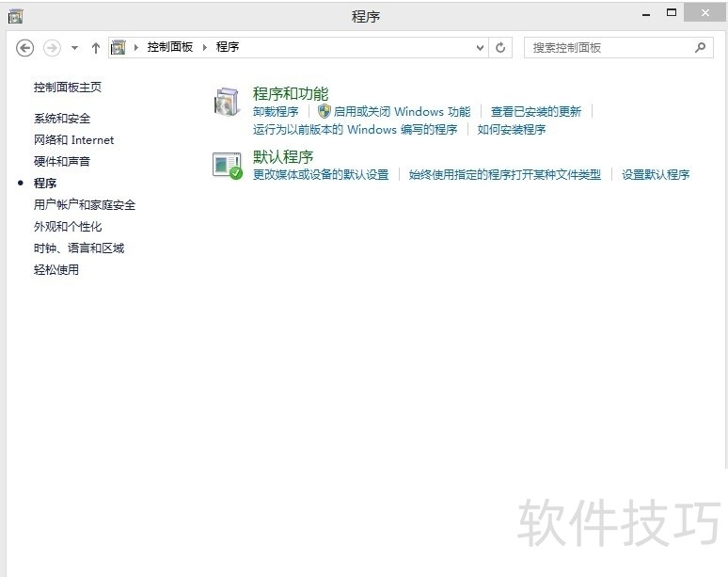The height and width of the screenshot is (577, 728).
Task: Expand the chevron before 控制面板 in address bar
Action: pos(136,47)
